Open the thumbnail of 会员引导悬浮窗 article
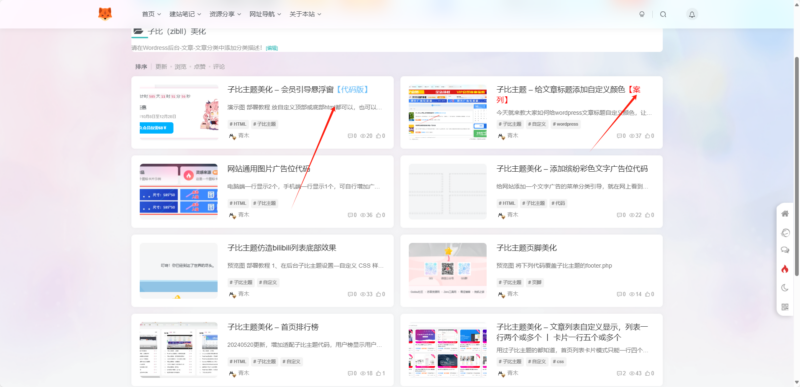Viewport: 800px width, 387px height. [179, 112]
